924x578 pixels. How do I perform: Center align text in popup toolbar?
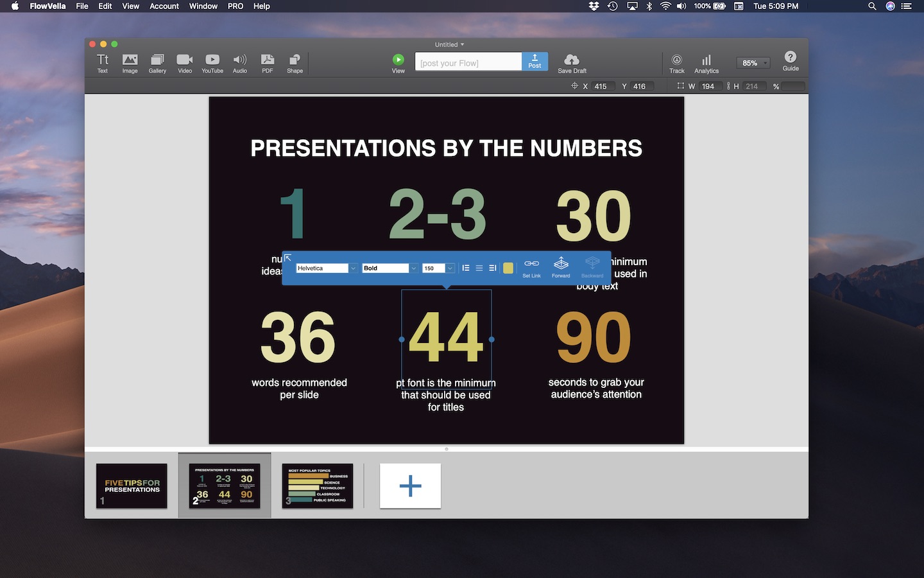pyautogui.click(x=479, y=268)
